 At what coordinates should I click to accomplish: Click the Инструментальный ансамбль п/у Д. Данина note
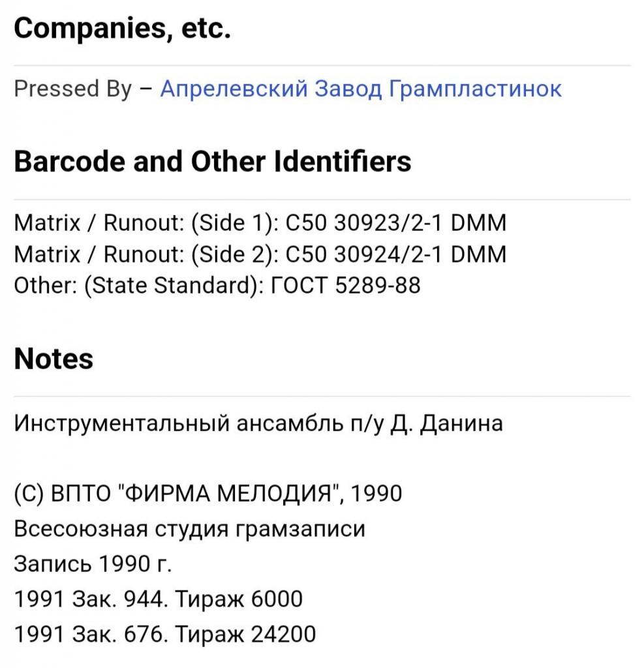[258, 424]
